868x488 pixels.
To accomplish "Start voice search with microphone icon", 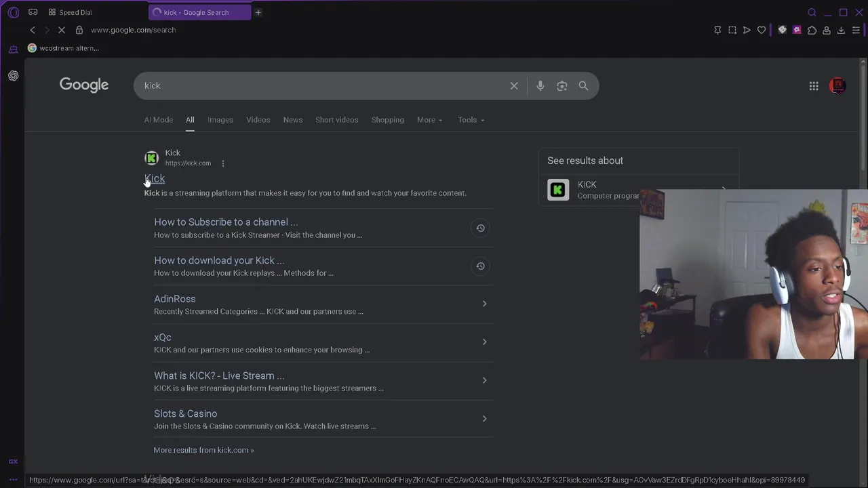I will (540, 85).
